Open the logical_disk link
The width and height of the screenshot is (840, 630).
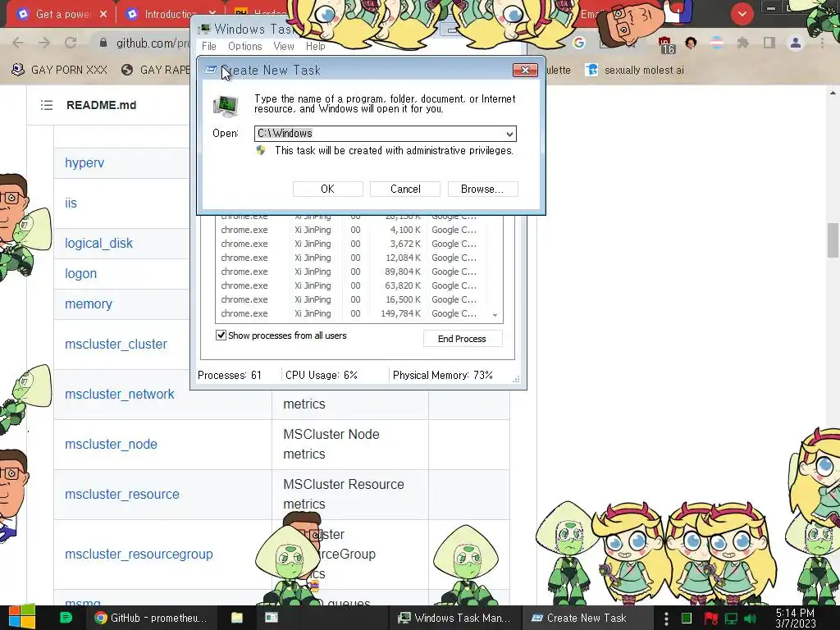98,243
